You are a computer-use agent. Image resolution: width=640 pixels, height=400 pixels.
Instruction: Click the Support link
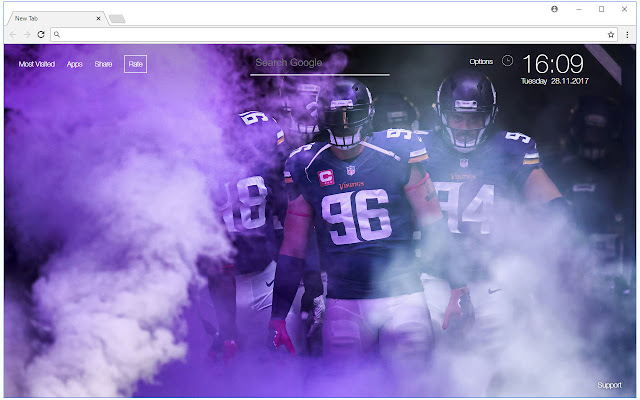(x=609, y=385)
